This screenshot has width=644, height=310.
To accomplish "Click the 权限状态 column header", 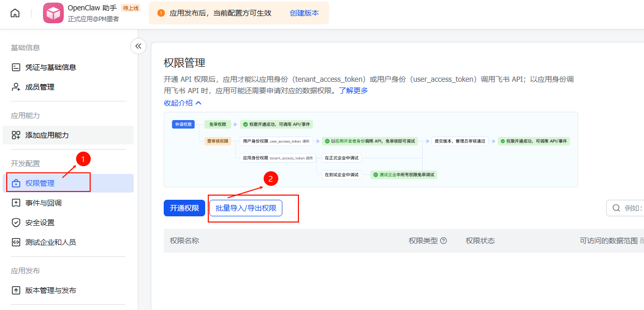I will coord(480,241).
